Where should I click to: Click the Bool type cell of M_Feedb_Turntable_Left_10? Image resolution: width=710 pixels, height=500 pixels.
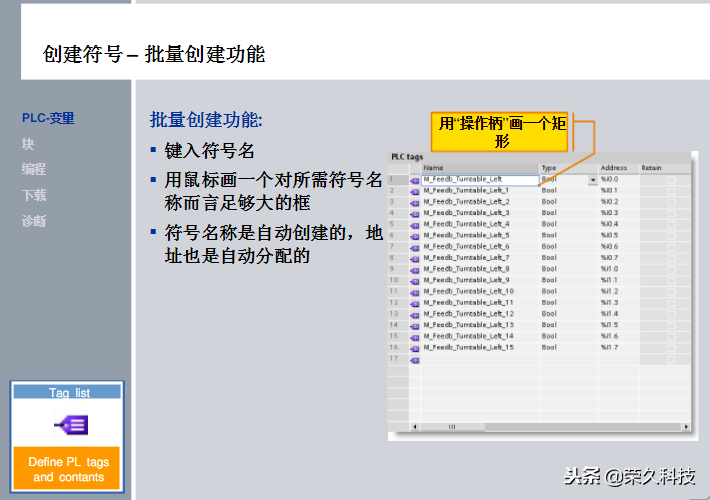point(569,292)
